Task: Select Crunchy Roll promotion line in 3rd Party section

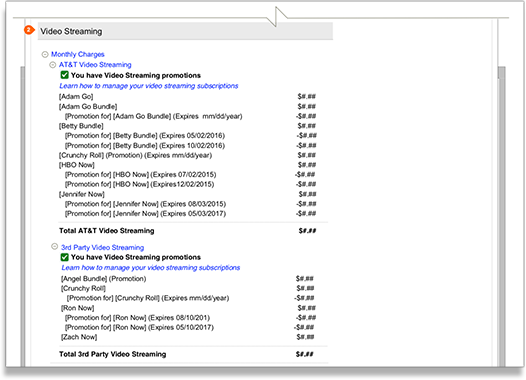Action: point(190,298)
